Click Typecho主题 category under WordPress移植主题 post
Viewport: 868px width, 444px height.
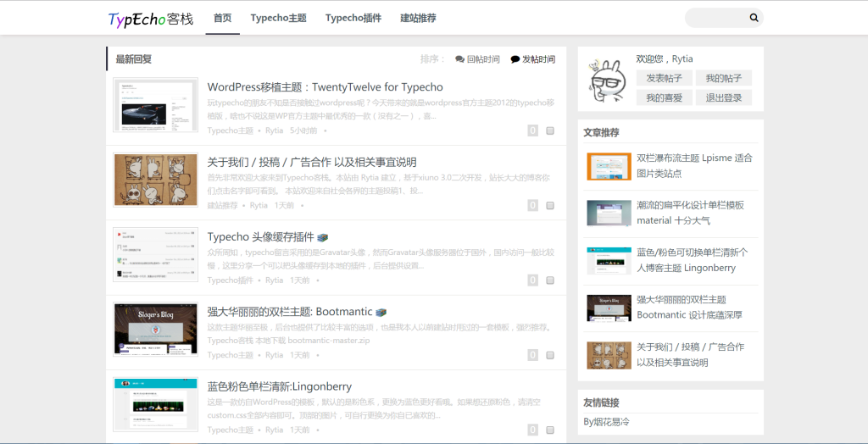pos(231,130)
